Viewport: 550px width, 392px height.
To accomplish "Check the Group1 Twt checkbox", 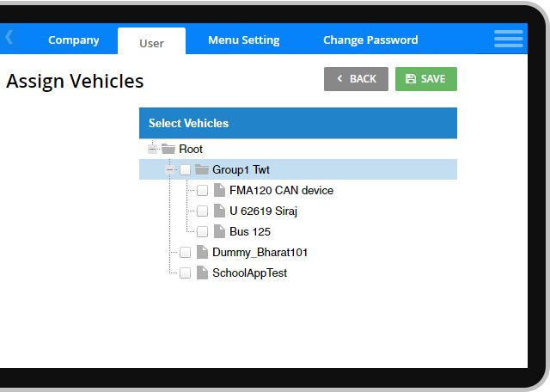I will point(185,170).
